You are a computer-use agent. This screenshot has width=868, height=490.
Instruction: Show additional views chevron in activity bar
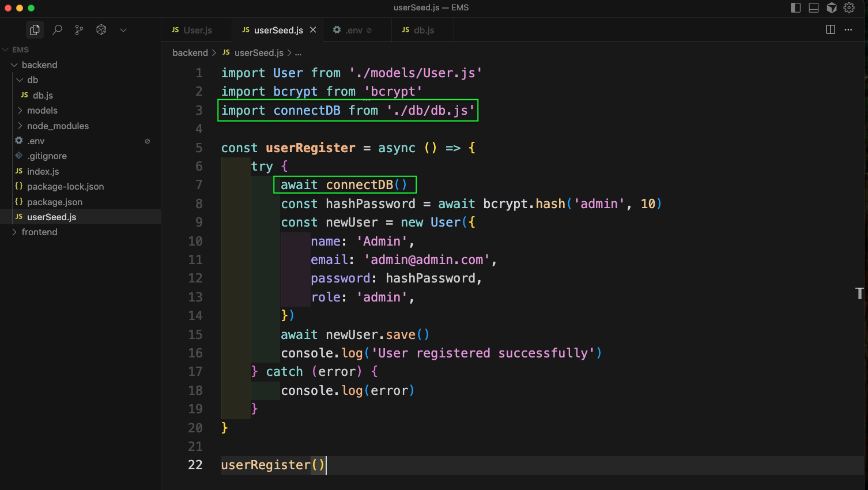[x=123, y=30]
